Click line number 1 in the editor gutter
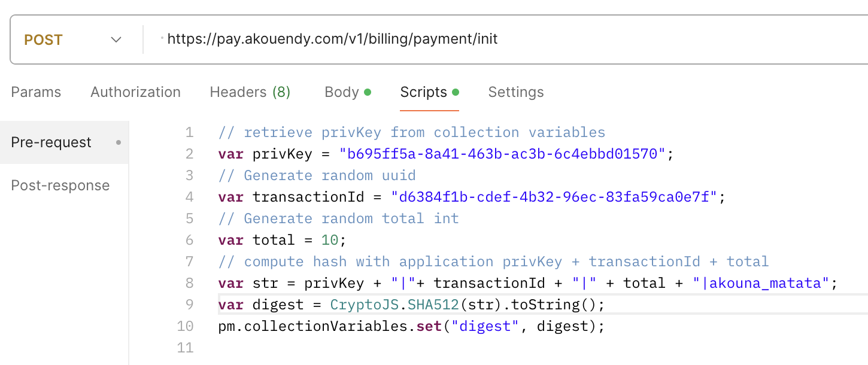Viewport: 868px width, 365px height. 189,132
